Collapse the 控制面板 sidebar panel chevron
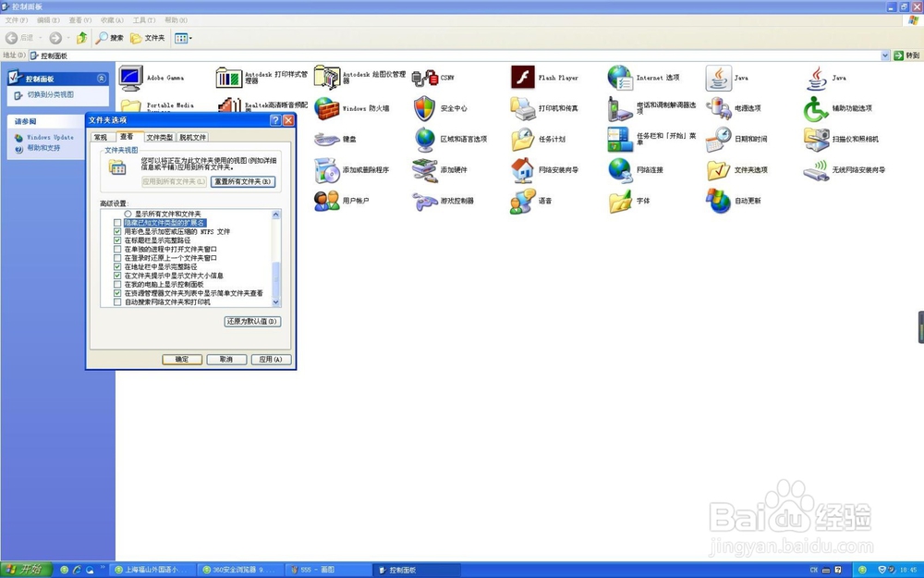Screen dimensions: 924x578 102,79
